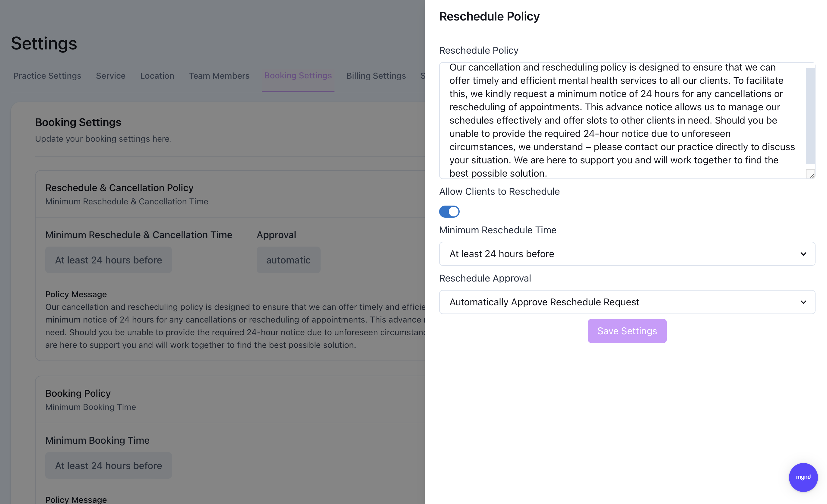Click the Booking Settings tab
Screen dimensions: 827x504
(298, 76)
